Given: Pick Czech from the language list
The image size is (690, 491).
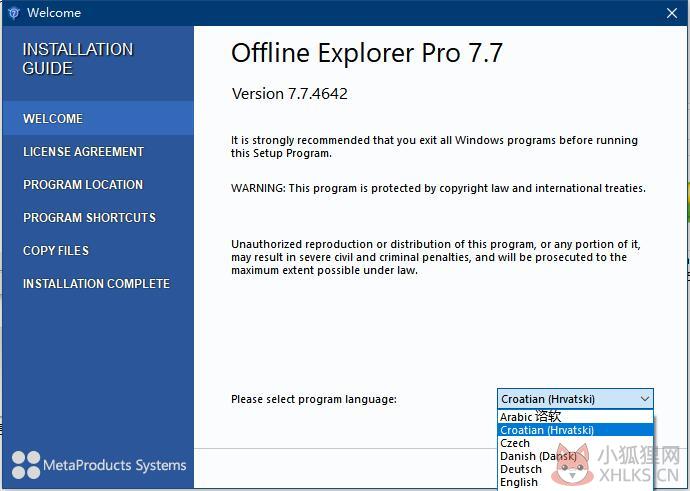Looking at the screenshot, I should click(575, 443).
